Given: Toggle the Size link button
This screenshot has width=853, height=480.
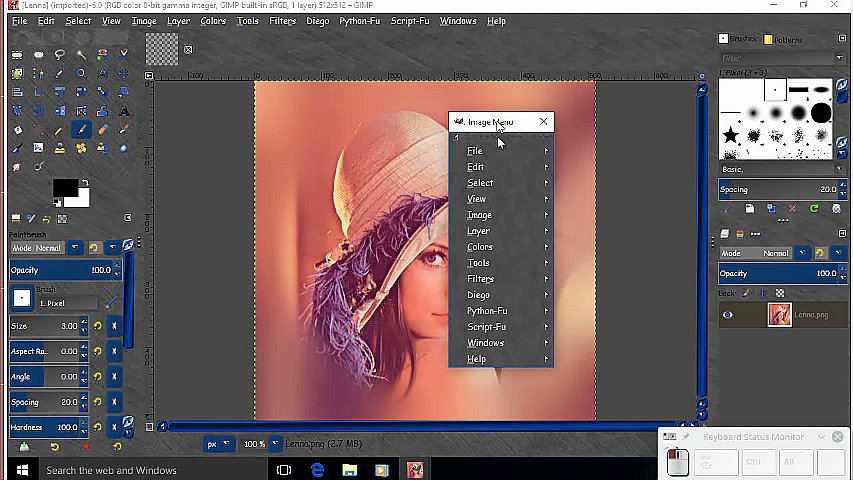Looking at the screenshot, I should click(114, 326).
